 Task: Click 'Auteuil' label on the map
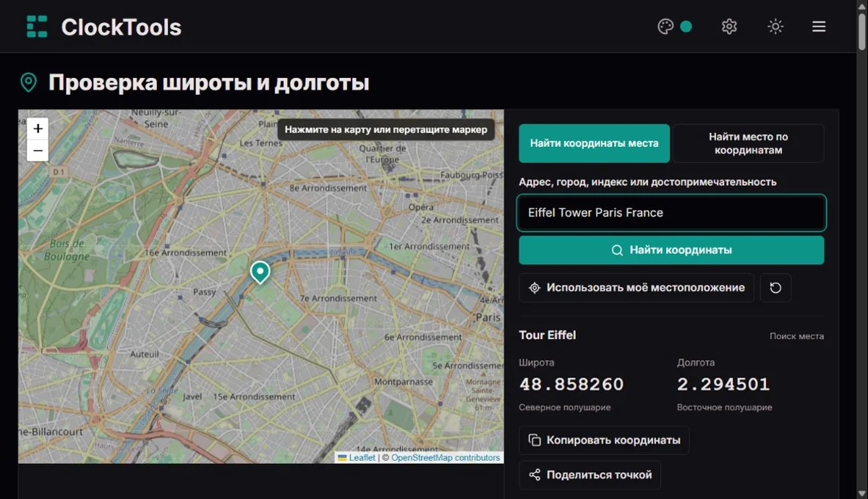[144, 354]
